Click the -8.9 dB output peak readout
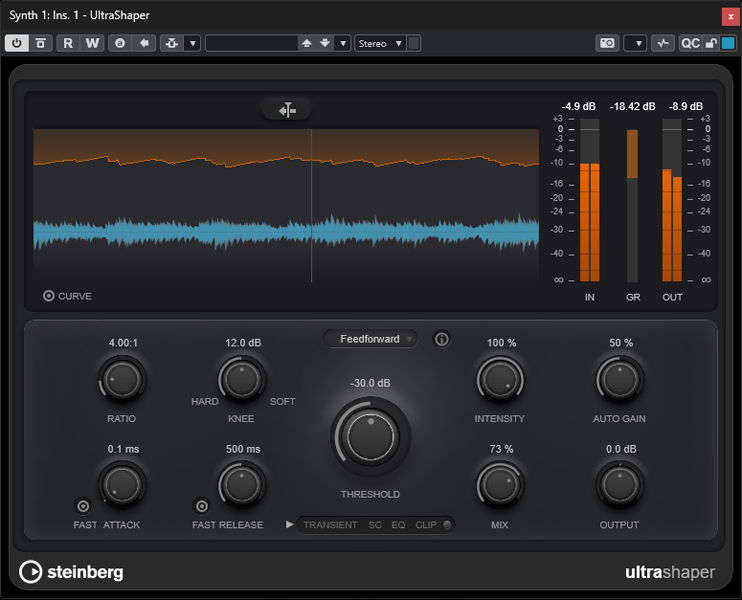Image resolution: width=742 pixels, height=600 pixels. (x=686, y=106)
